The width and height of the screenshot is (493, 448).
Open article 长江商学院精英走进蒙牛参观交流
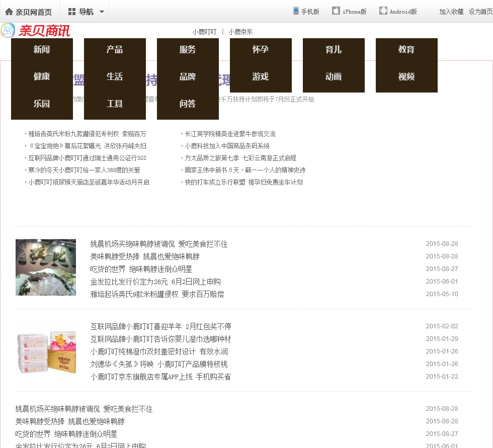(x=230, y=134)
